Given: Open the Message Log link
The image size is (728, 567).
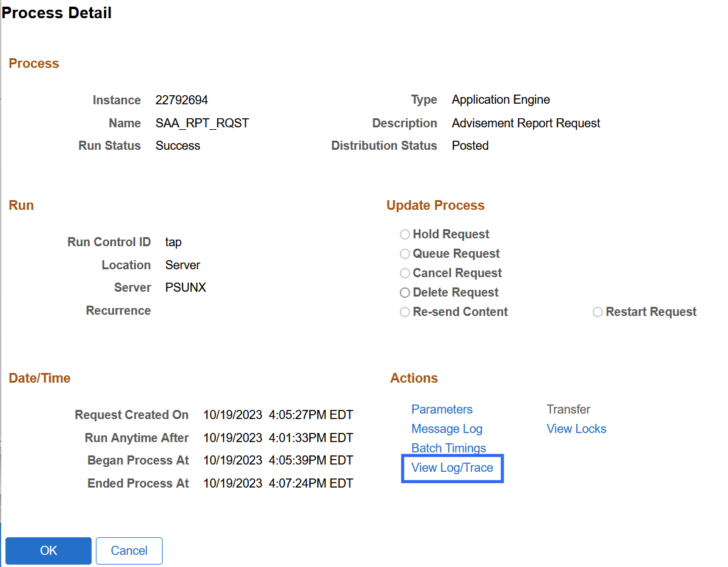Looking at the screenshot, I should tap(447, 429).
